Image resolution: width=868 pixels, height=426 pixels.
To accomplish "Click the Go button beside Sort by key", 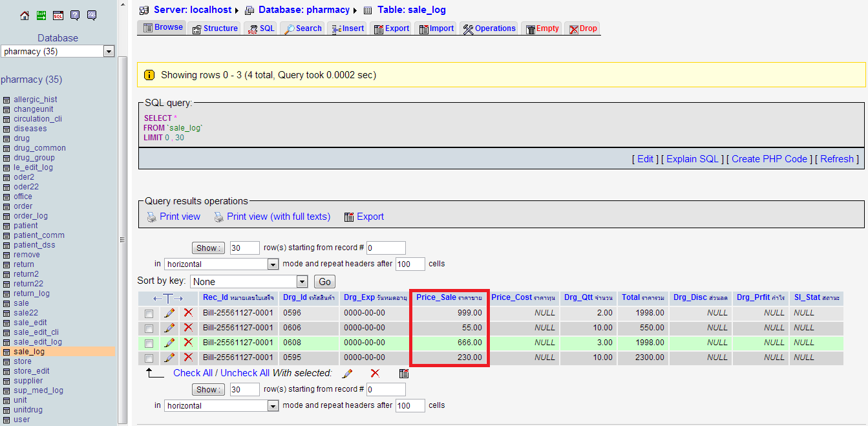I will [324, 282].
